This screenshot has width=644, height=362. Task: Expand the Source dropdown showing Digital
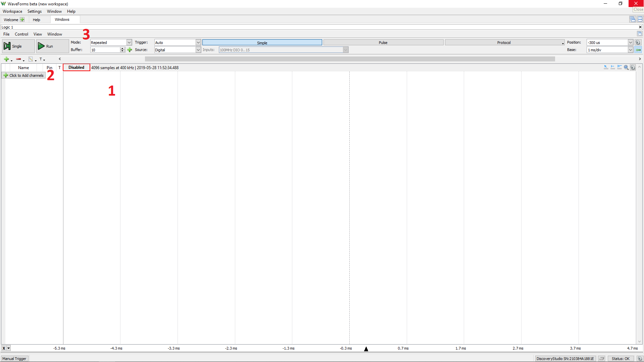pos(198,50)
